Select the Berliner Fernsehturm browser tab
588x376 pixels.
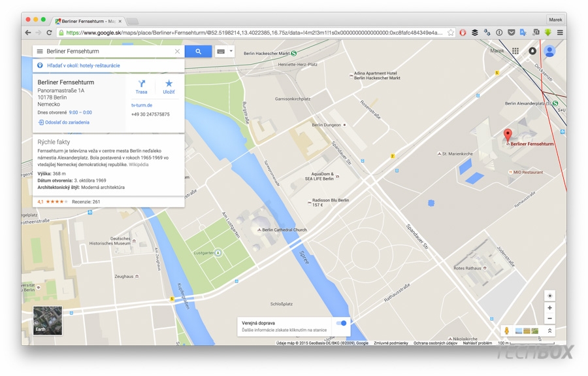[x=88, y=21]
